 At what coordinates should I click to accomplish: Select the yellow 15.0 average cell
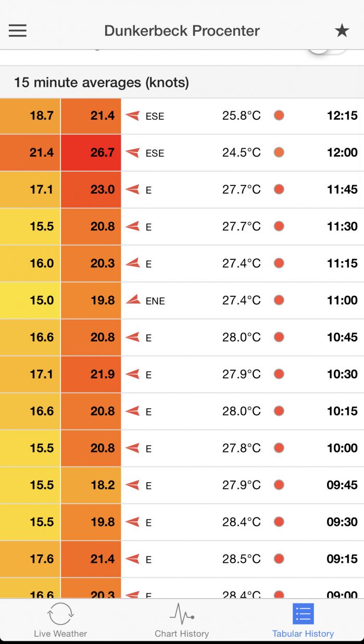tap(30, 300)
